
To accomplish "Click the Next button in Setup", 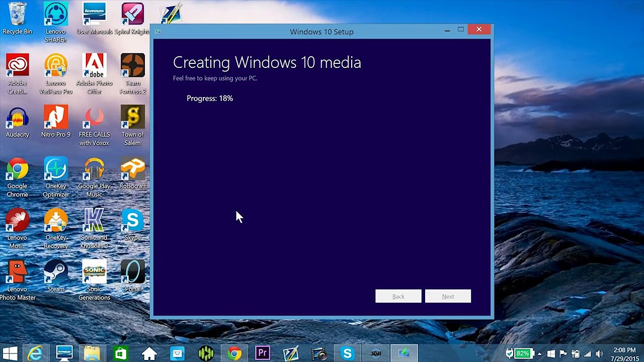I will [448, 296].
